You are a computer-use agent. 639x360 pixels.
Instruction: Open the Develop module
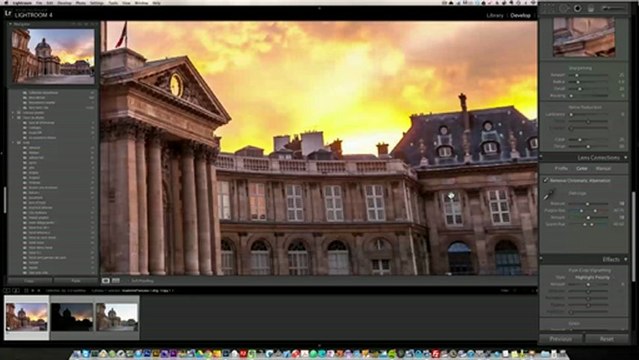520,15
